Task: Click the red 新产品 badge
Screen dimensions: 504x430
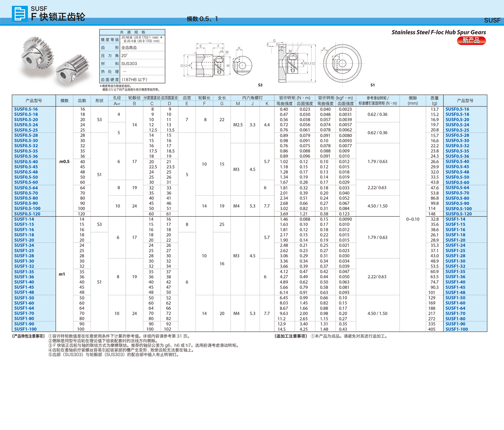Action: (471, 40)
